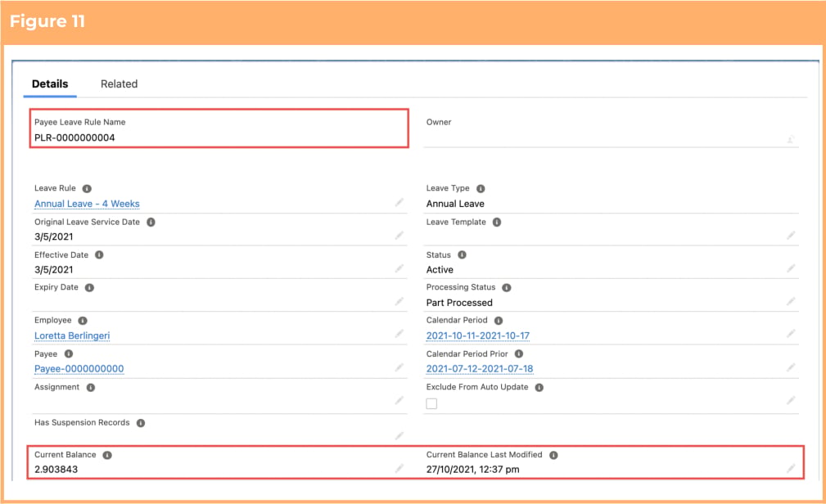Show info tooltip for Current Balance

point(107,455)
